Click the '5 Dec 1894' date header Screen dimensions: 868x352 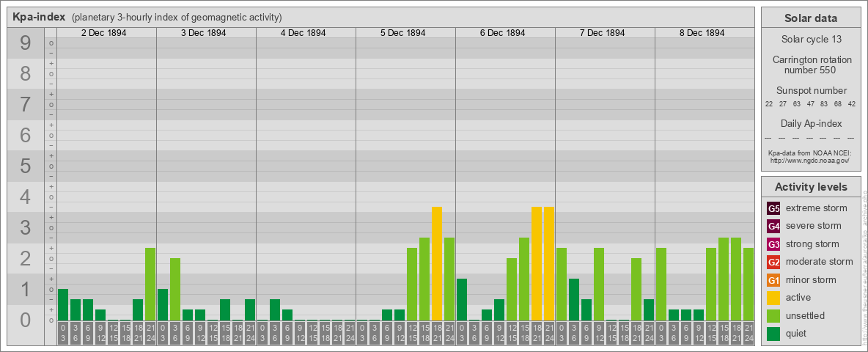coord(402,33)
